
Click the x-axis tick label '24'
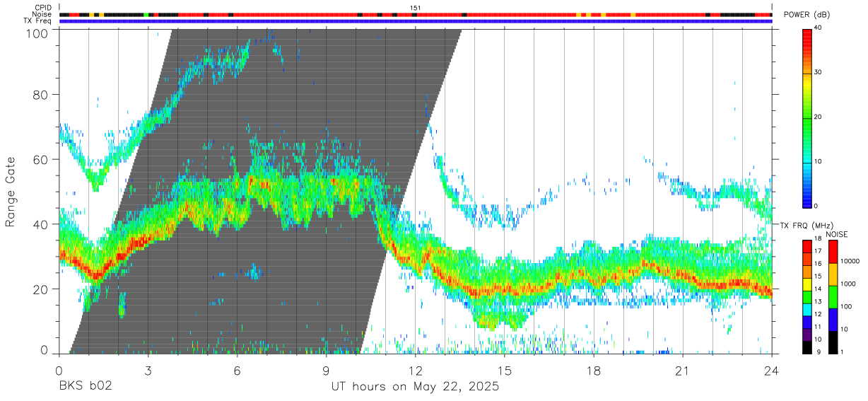pos(771,371)
